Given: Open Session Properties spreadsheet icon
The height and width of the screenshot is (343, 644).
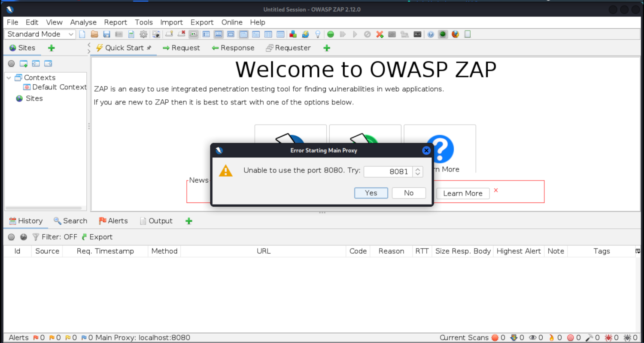Looking at the screenshot, I should [x=131, y=34].
